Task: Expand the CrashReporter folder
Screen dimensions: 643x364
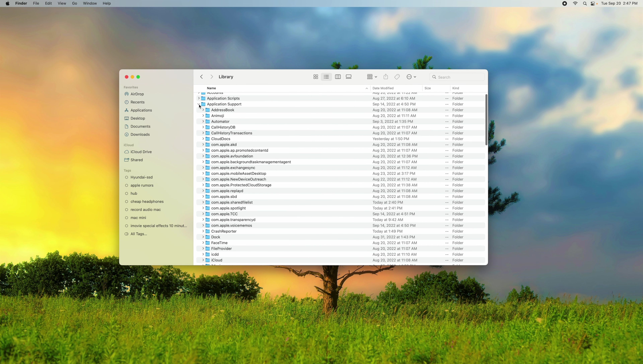Action: click(x=203, y=231)
